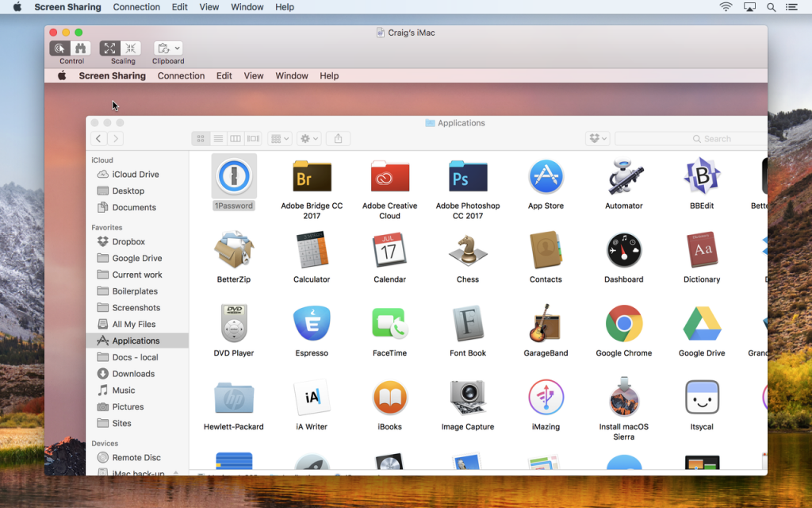Enable scaling to fit window

(x=109, y=48)
